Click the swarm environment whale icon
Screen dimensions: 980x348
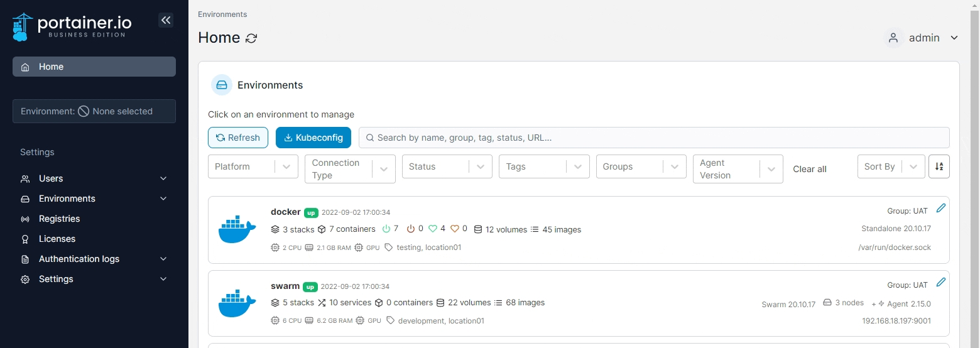click(x=237, y=304)
